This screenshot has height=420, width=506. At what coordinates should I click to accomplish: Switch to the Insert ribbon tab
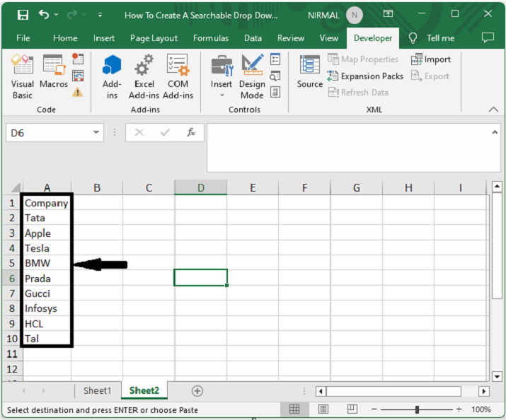[104, 38]
